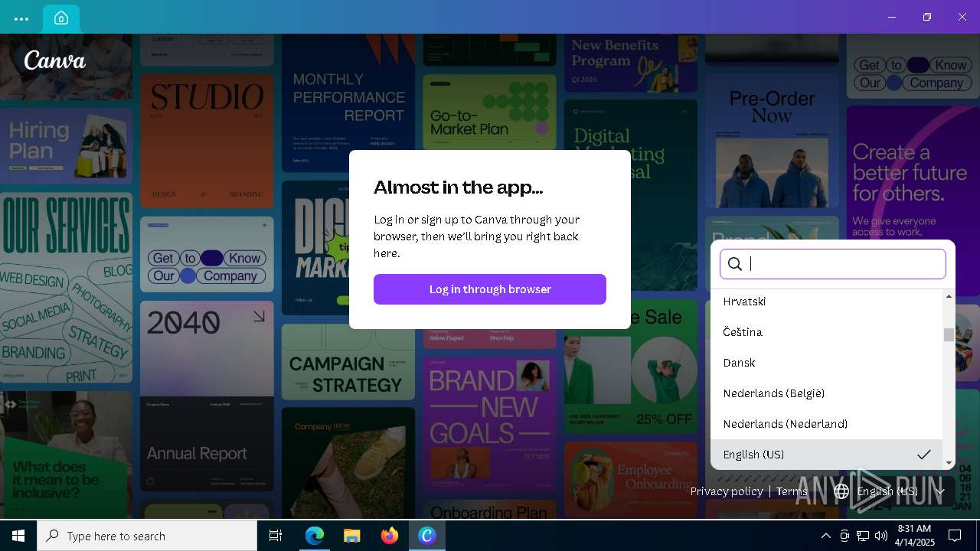The image size is (980, 551).
Task: Open the network icon in system tray
Action: coord(863,536)
